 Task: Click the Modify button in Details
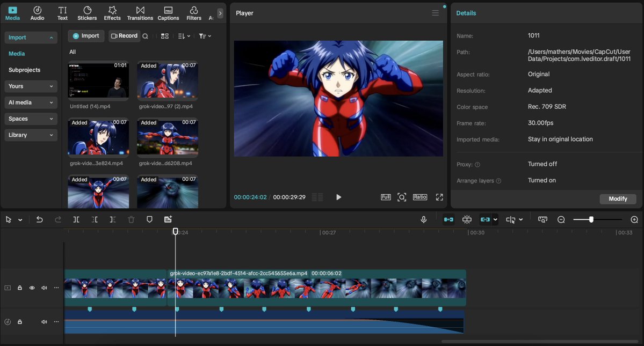click(x=618, y=199)
